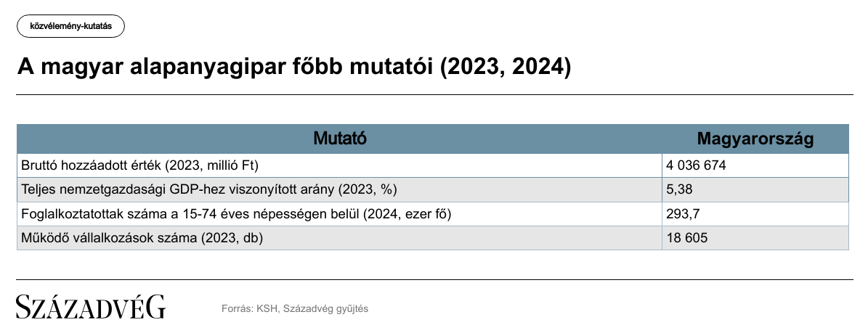Click the Forrás: KSH, Századvég gyűjtés note
The image size is (868, 333).
294,308
